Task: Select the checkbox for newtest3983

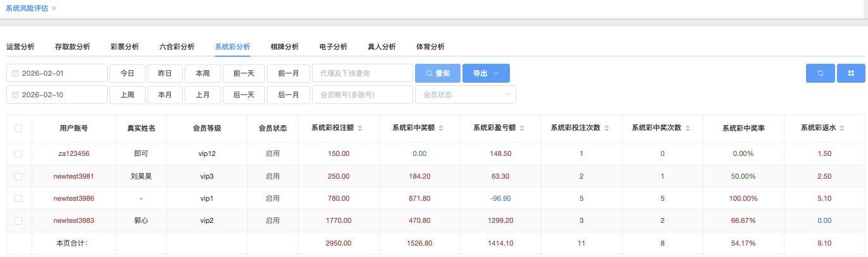Action: pyautogui.click(x=18, y=221)
